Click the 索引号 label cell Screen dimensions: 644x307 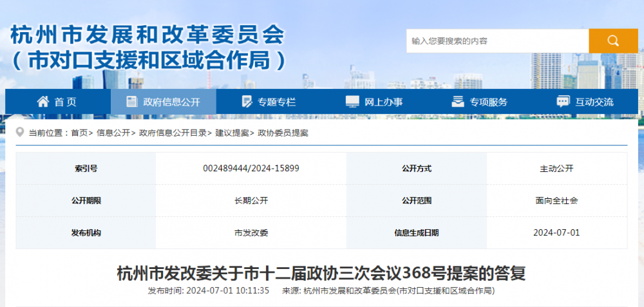pyautogui.click(x=86, y=168)
